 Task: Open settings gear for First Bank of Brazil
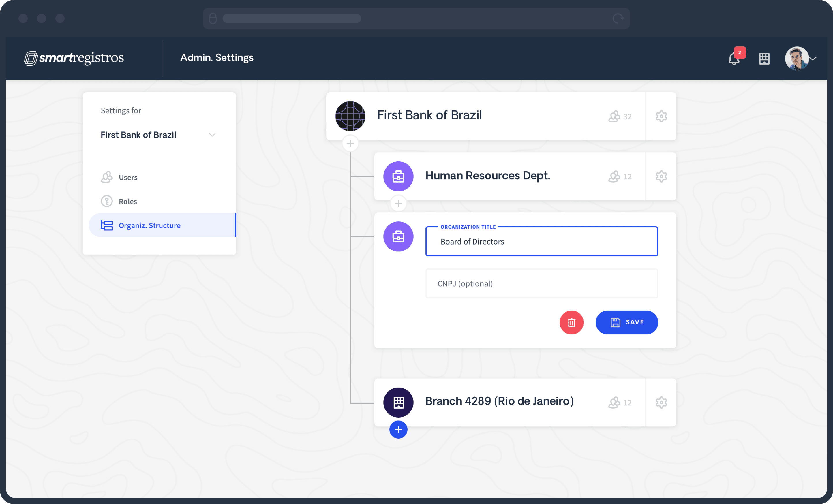[x=661, y=116]
